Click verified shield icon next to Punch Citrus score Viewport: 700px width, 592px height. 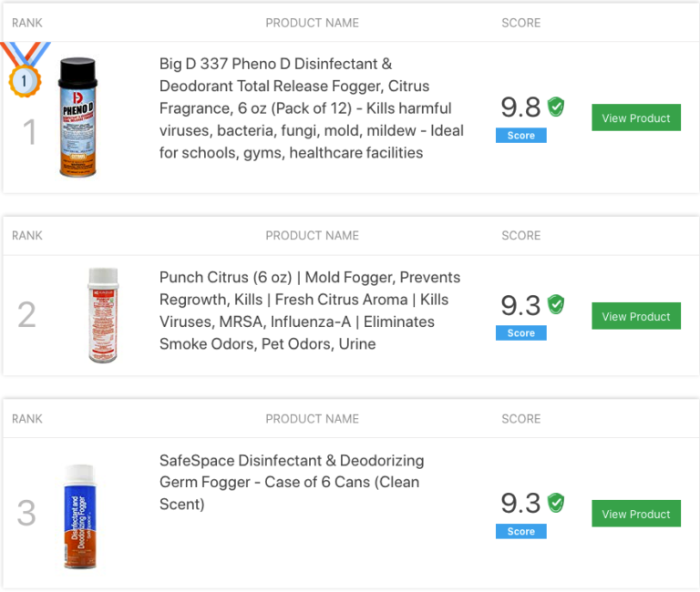click(555, 304)
